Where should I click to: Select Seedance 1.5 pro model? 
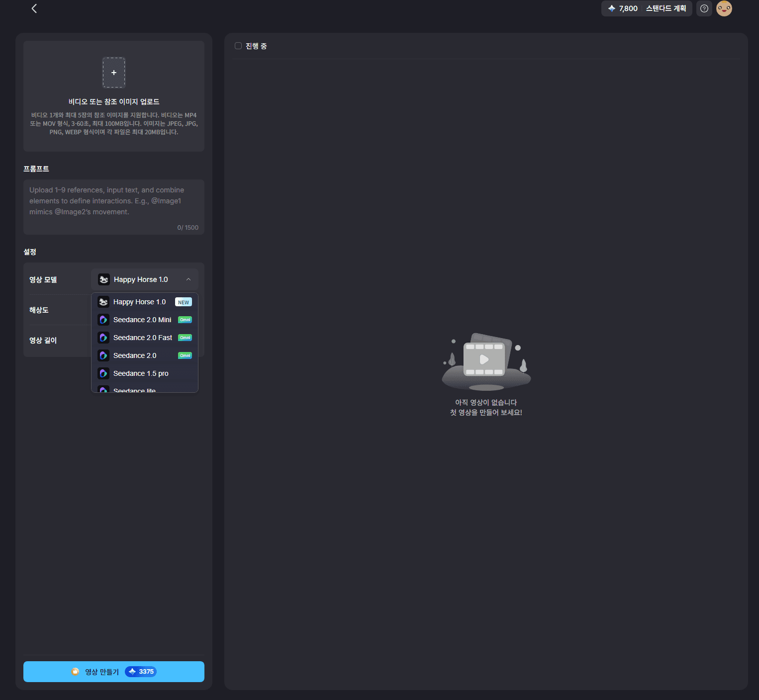[x=145, y=373]
